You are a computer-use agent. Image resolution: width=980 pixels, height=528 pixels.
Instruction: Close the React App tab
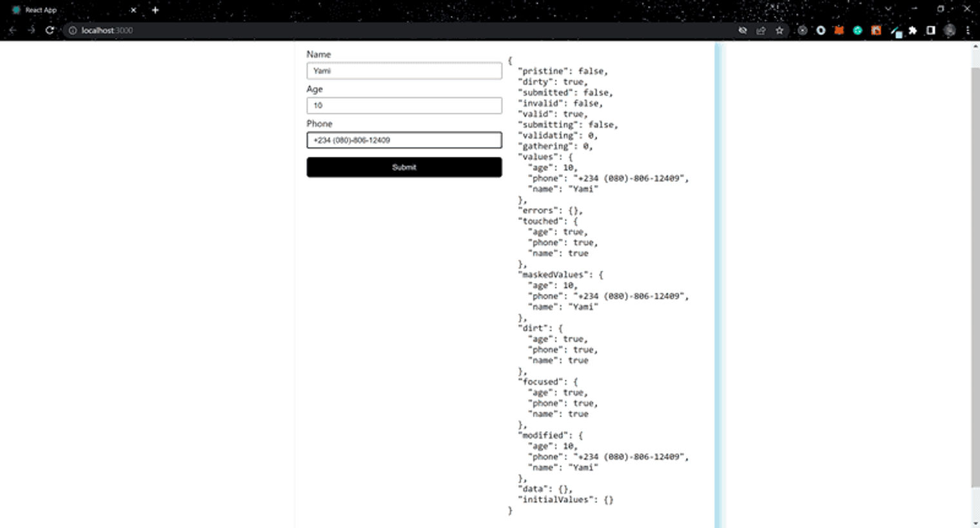click(x=133, y=10)
